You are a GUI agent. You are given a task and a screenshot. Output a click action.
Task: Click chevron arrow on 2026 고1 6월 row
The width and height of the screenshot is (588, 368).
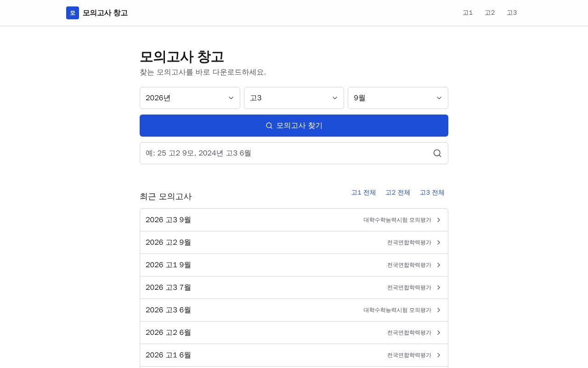[439, 355]
